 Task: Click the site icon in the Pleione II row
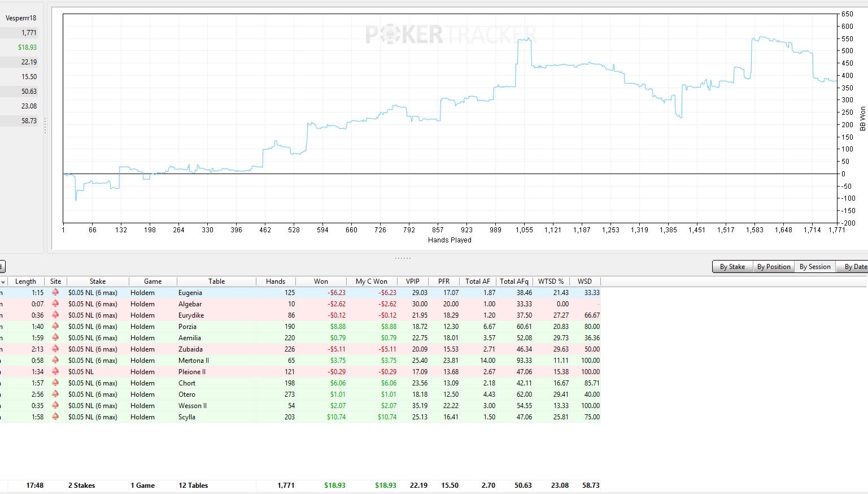click(55, 371)
